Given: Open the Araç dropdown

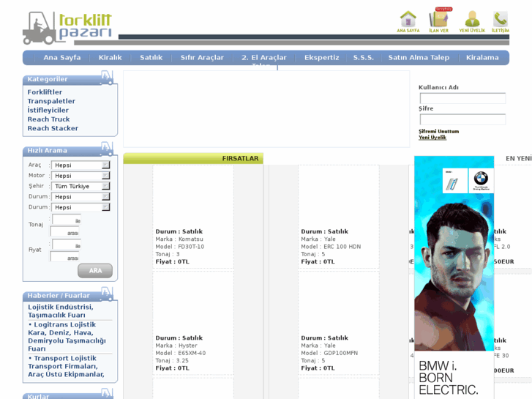Looking at the screenshot, I should 80,165.
